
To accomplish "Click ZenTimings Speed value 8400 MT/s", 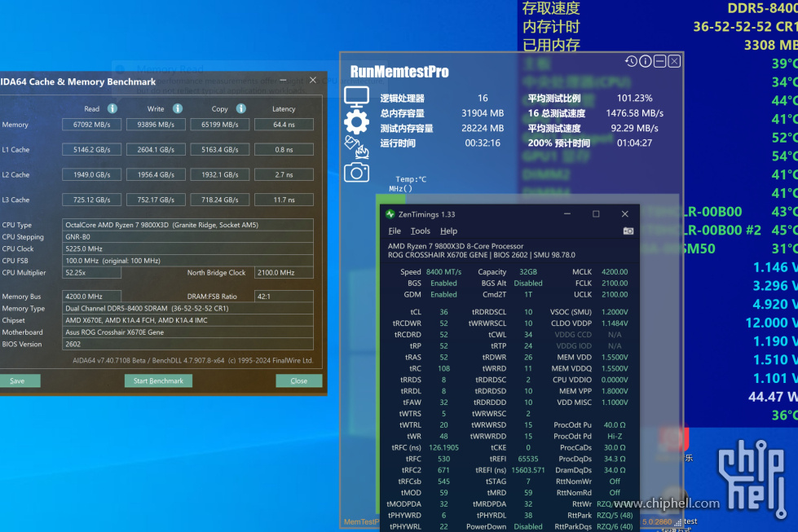I will [x=443, y=271].
